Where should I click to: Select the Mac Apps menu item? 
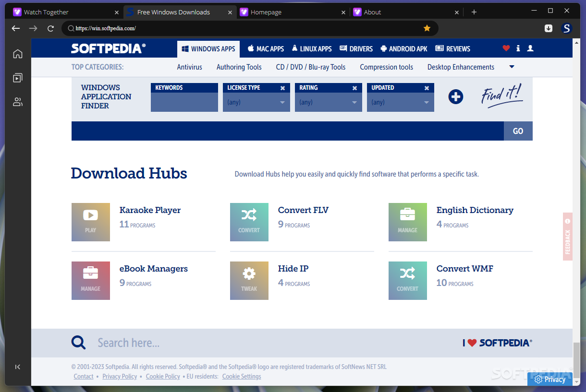[x=266, y=48]
